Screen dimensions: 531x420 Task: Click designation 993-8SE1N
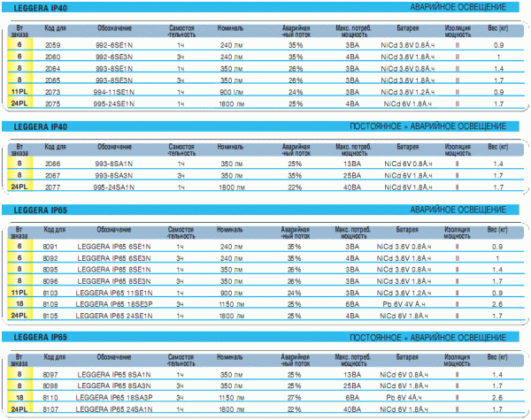114,69
